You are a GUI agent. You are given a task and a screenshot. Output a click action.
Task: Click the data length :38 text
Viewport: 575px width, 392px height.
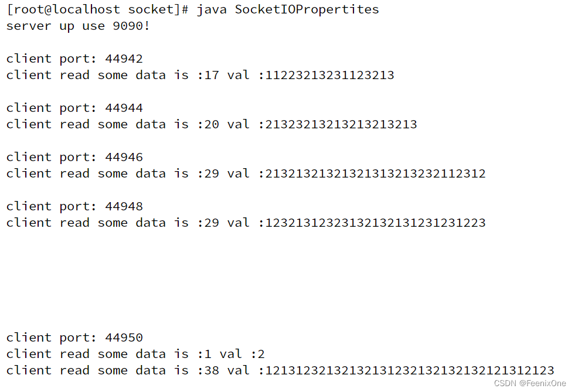click(x=208, y=370)
